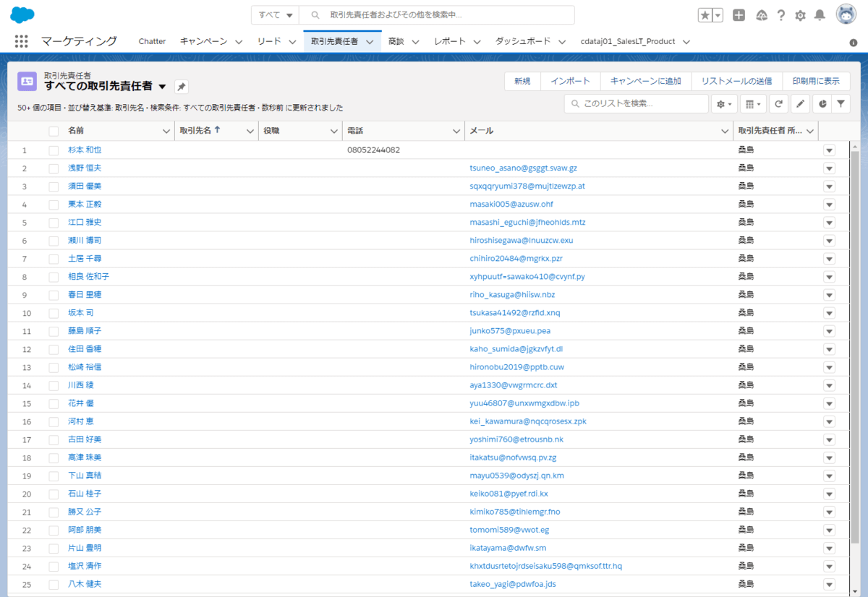
Task: Open the Setup gear in the header
Action: [x=800, y=15]
